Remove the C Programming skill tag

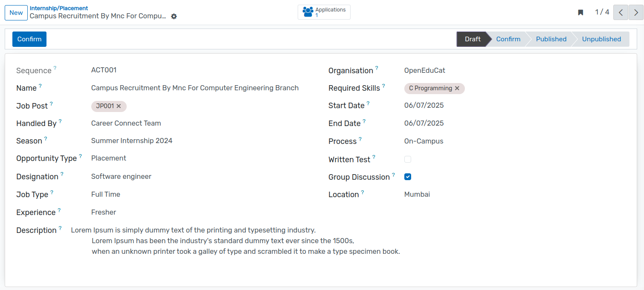pos(457,88)
